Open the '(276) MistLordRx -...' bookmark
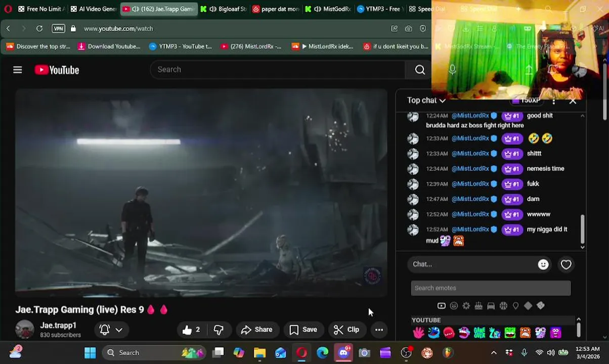The image size is (609, 364). pyautogui.click(x=251, y=47)
